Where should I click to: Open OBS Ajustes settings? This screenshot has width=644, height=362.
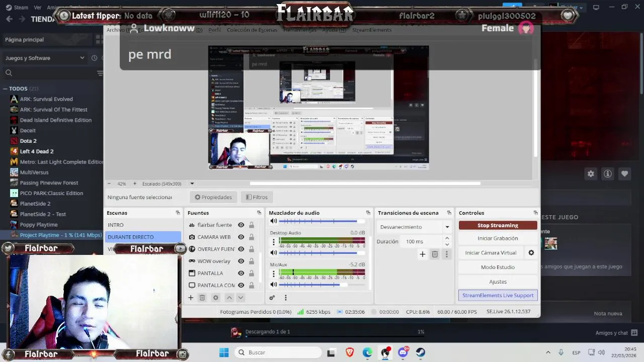click(x=498, y=282)
